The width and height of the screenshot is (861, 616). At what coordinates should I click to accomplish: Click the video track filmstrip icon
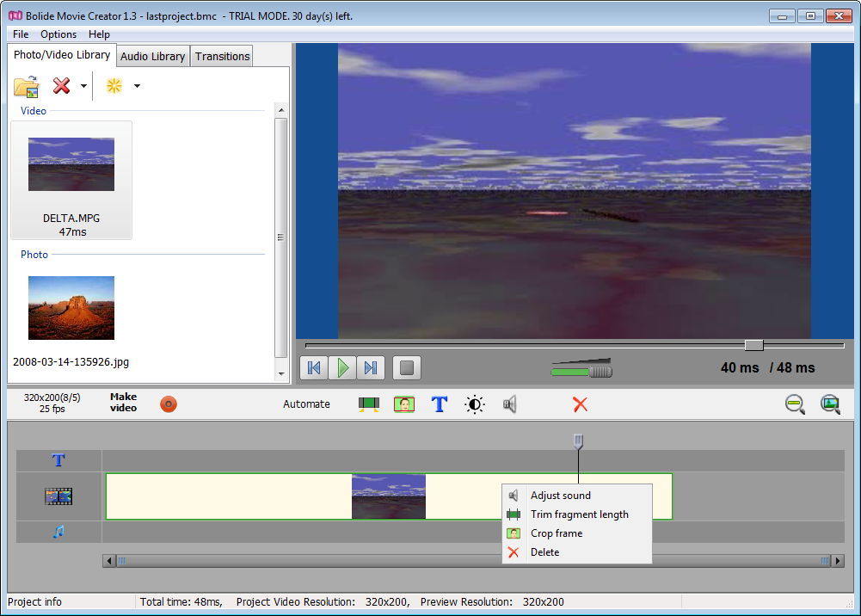[x=58, y=496]
